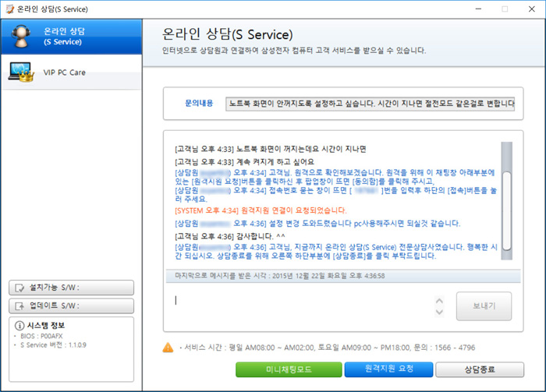
Task: Click the update arrow icon on 업데이트 S/W
Action: pyautogui.click(x=19, y=306)
